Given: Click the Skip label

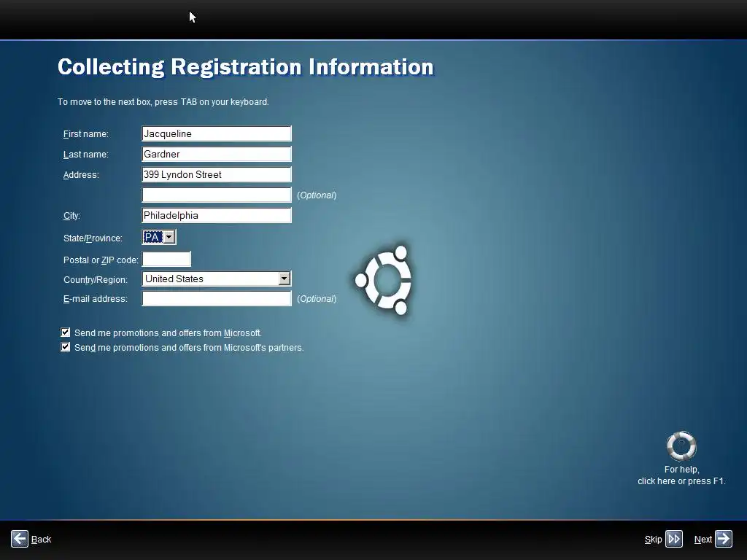Looking at the screenshot, I should click(653, 539).
